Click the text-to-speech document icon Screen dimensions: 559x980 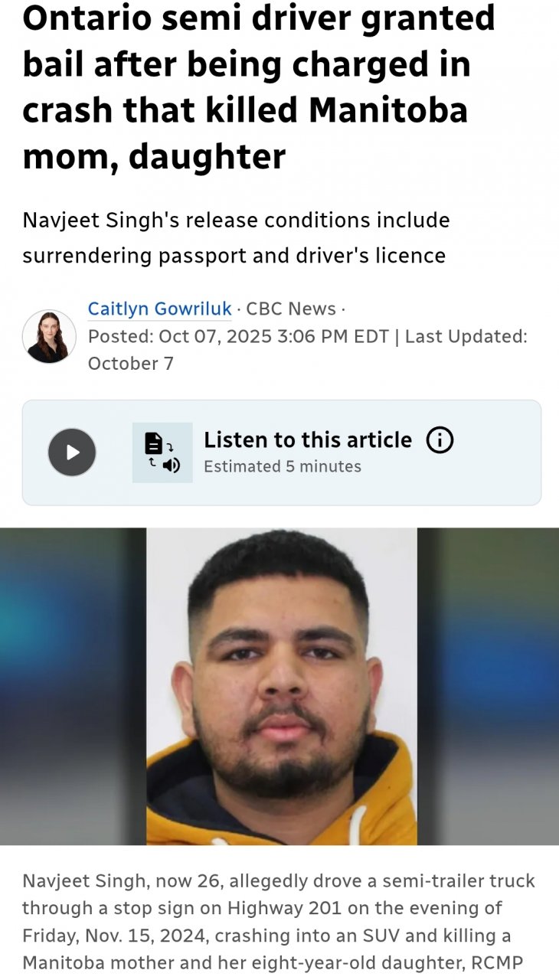162,452
